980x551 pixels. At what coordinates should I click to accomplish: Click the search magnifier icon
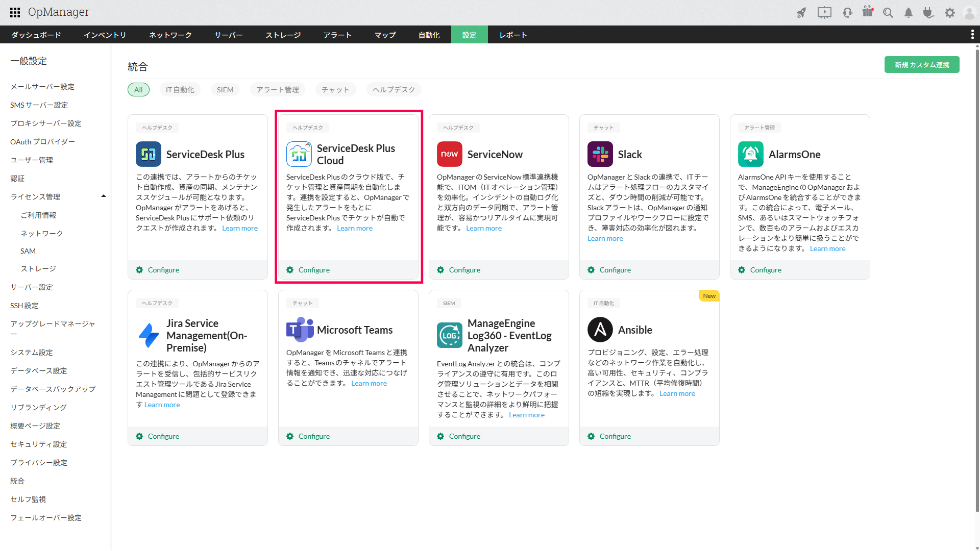[888, 13]
